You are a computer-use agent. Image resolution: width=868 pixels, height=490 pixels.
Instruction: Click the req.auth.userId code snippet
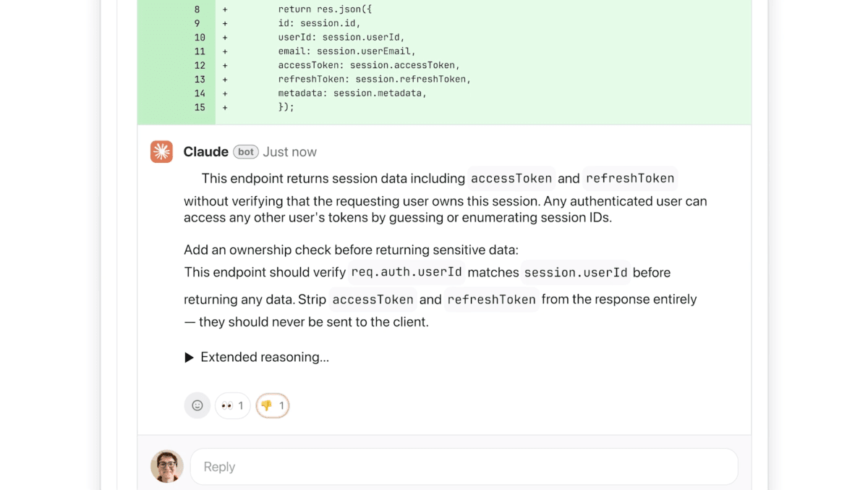[406, 273]
